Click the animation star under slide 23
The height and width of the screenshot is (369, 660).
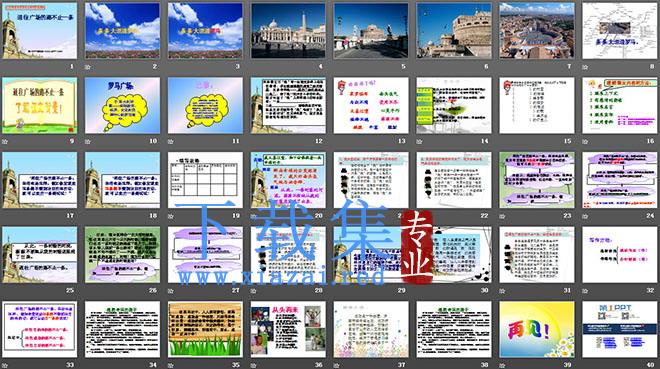502,216
